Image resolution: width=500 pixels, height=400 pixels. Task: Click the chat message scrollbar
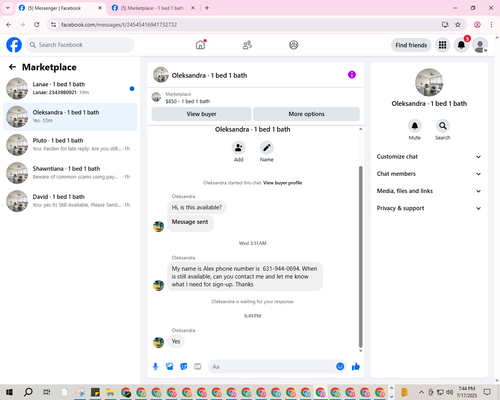360,257
